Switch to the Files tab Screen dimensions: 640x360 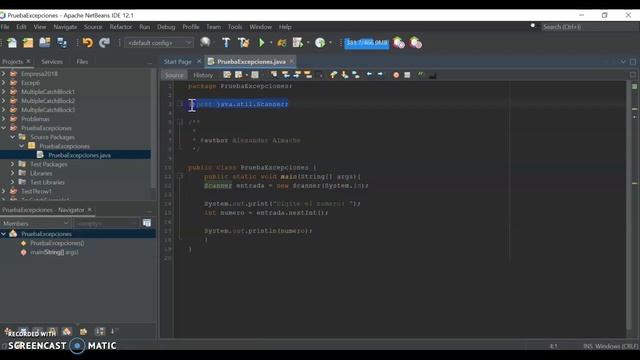point(82,61)
